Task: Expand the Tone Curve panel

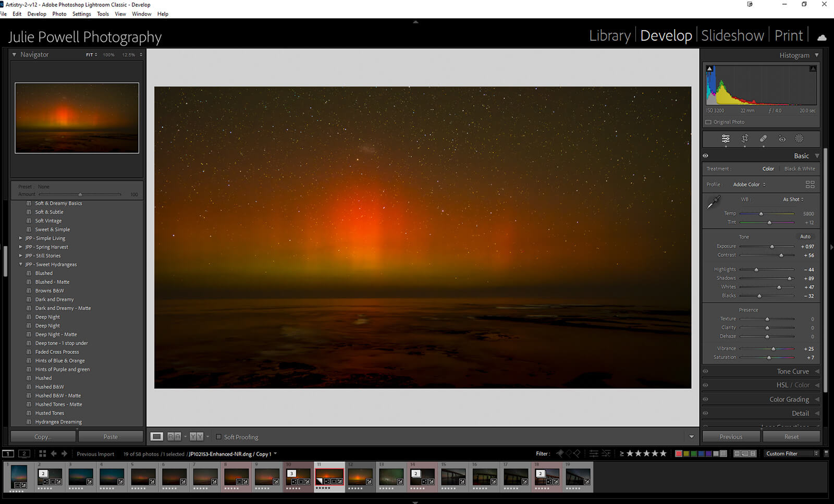Action: pos(792,372)
